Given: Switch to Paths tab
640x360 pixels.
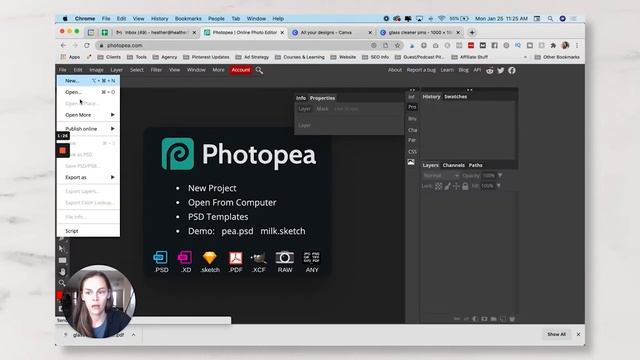Looking at the screenshot, I should 476,165.
